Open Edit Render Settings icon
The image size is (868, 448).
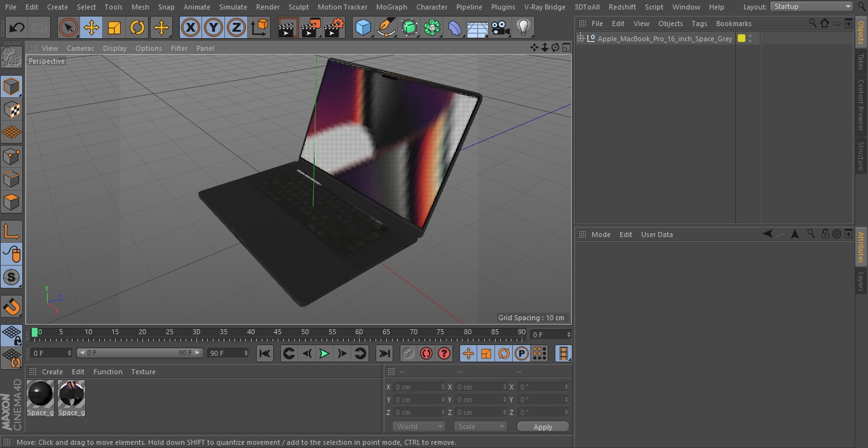coord(334,27)
